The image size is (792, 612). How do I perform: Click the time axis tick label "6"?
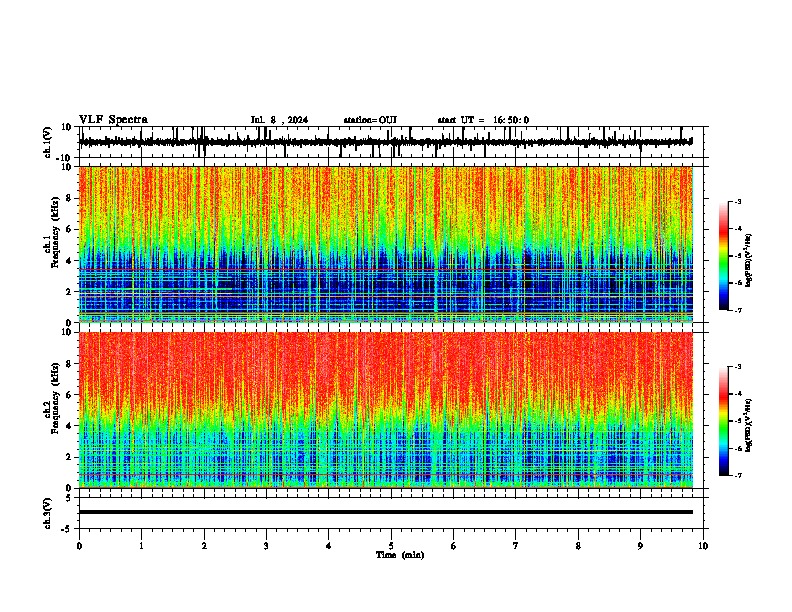[x=454, y=546]
